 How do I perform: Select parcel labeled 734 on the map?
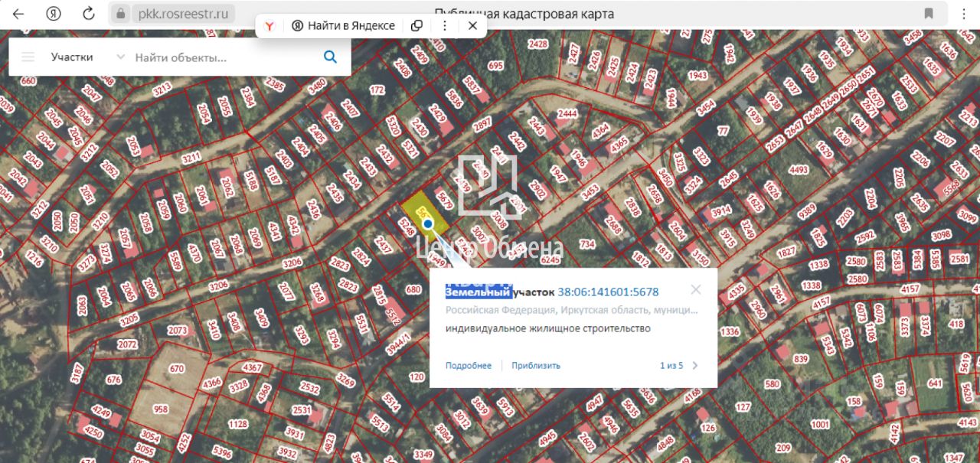[x=587, y=244]
